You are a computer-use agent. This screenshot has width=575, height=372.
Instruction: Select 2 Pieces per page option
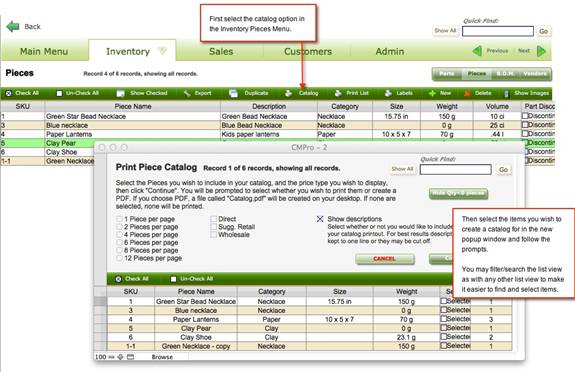(x=119, y=227)
